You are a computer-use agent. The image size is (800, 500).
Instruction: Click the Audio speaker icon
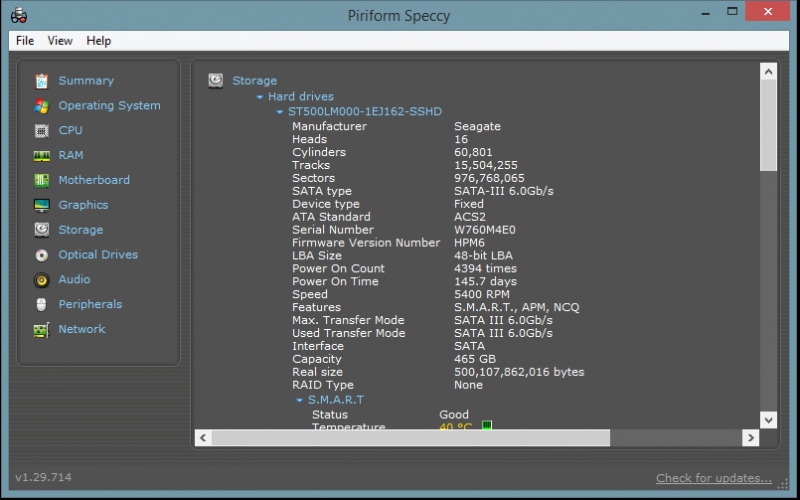point(41,280)
